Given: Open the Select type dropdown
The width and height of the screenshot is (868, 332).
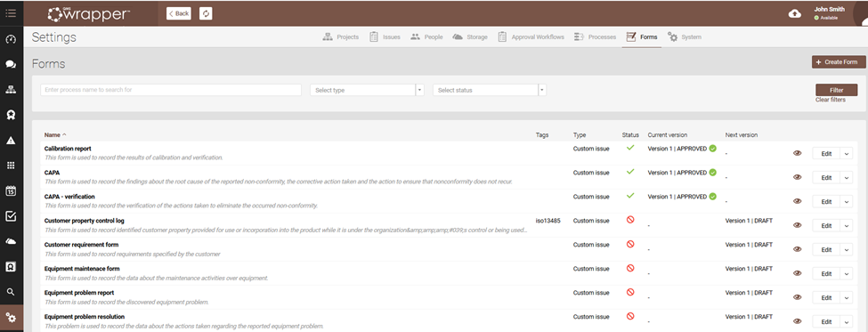Looking at the screenshot, I should [367, 90].
